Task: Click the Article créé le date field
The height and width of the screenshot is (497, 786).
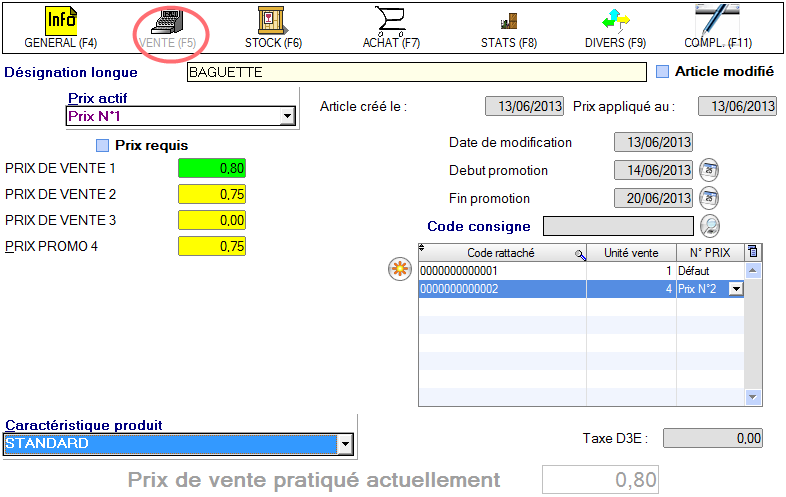Action: tap(524, 106)
